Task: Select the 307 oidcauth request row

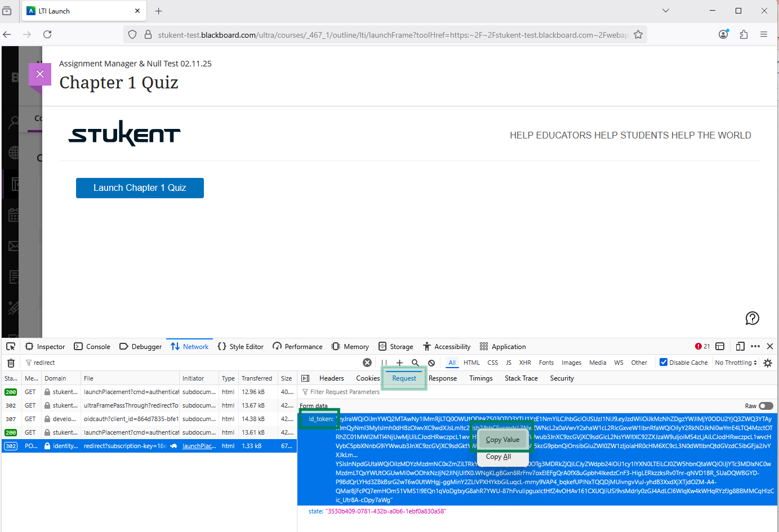Action: pyautogui.click(x=149, y=419)
